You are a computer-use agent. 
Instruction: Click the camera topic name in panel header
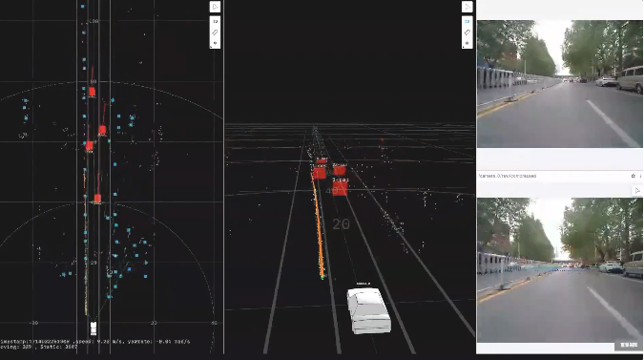[x=507, y=176]
